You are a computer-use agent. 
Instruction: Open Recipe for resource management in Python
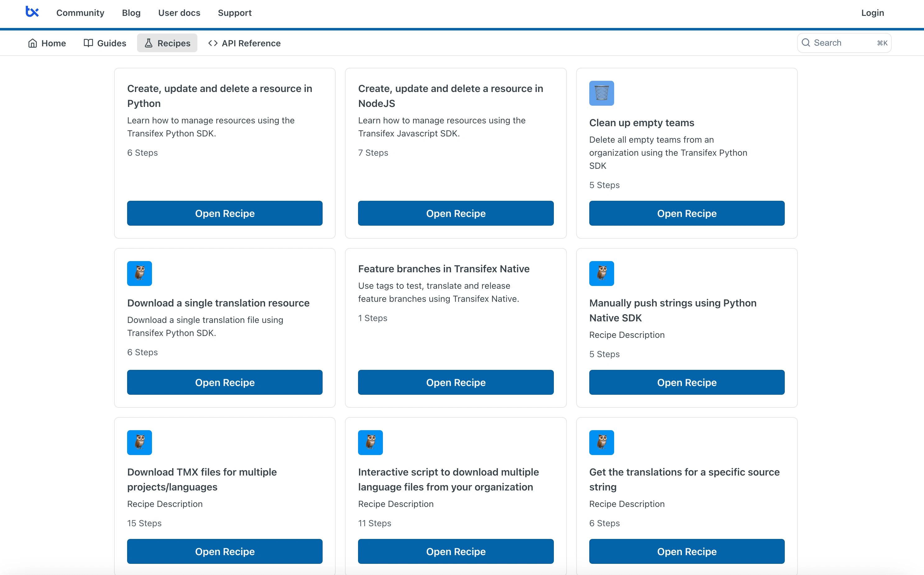(225, 213)
